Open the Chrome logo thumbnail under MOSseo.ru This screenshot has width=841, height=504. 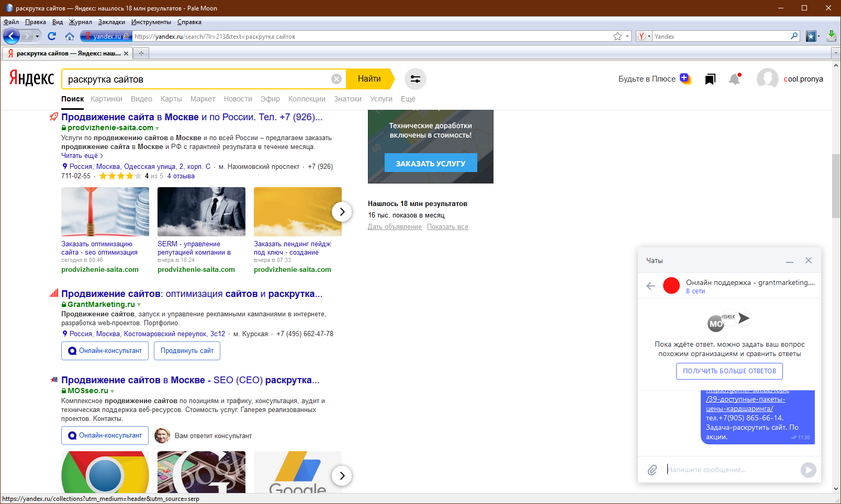(105, 472)
